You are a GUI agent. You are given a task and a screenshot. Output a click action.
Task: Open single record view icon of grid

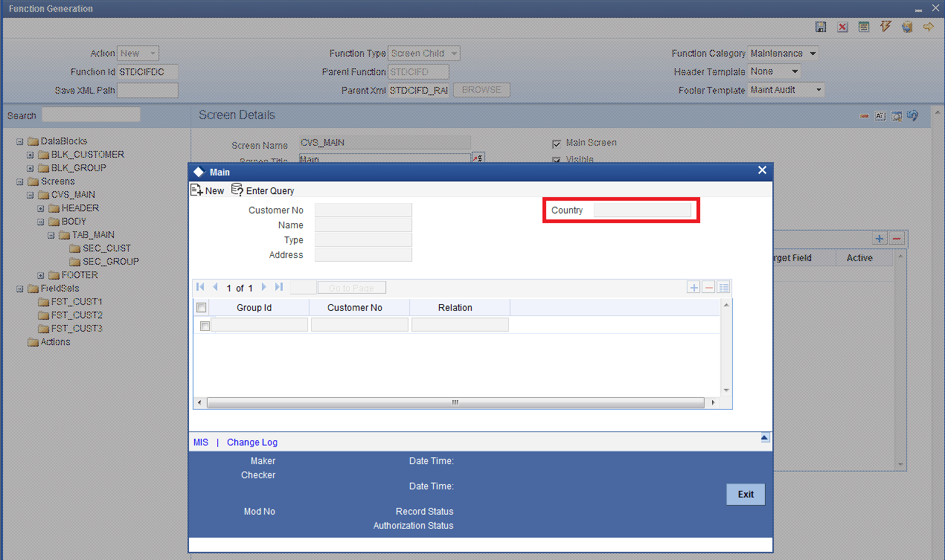(x=723, y=287)
